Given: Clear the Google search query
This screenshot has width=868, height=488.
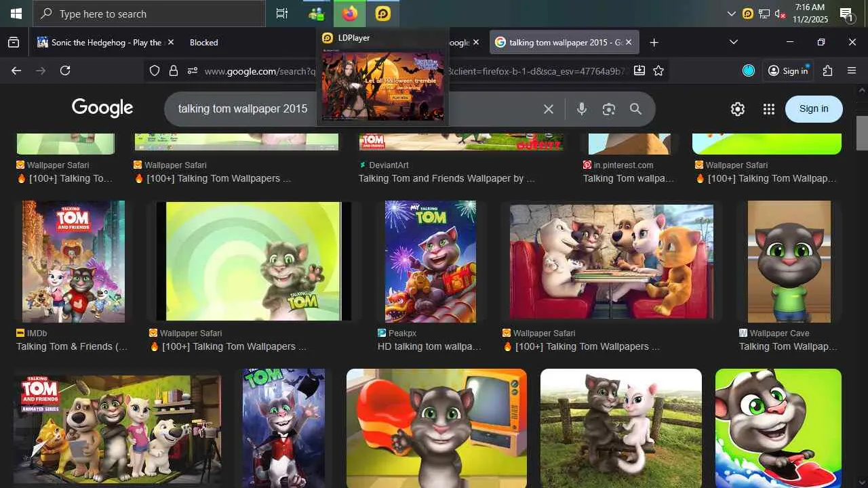Looking at the screenshot, I should [549, 108].
